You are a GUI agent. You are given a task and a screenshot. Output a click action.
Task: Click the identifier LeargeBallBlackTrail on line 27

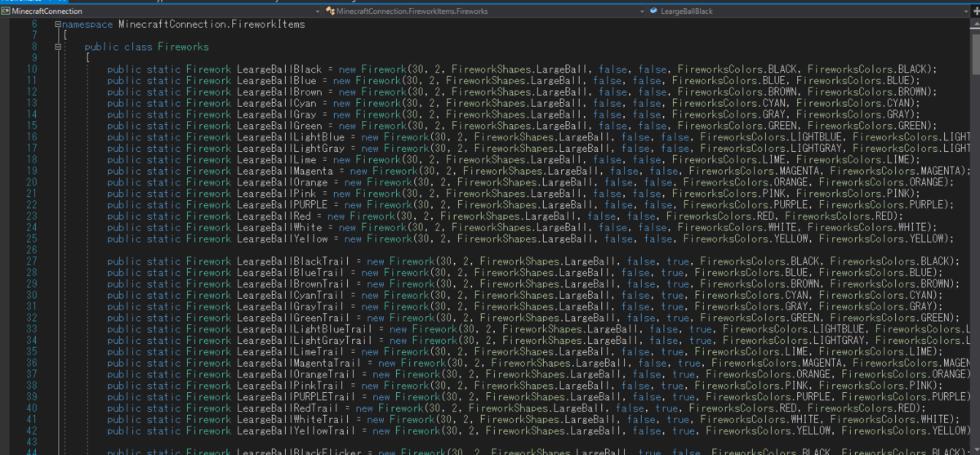click(293, 261)
